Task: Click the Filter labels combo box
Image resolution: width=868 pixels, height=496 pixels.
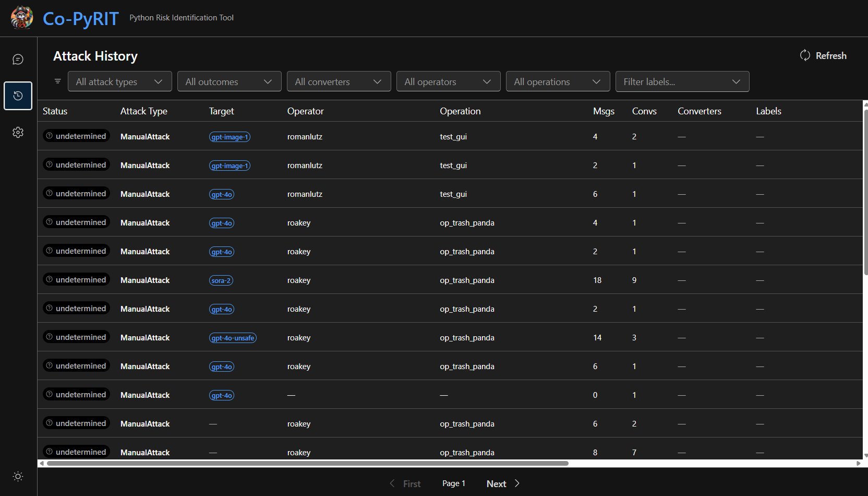Action: (x=682, y=81)
